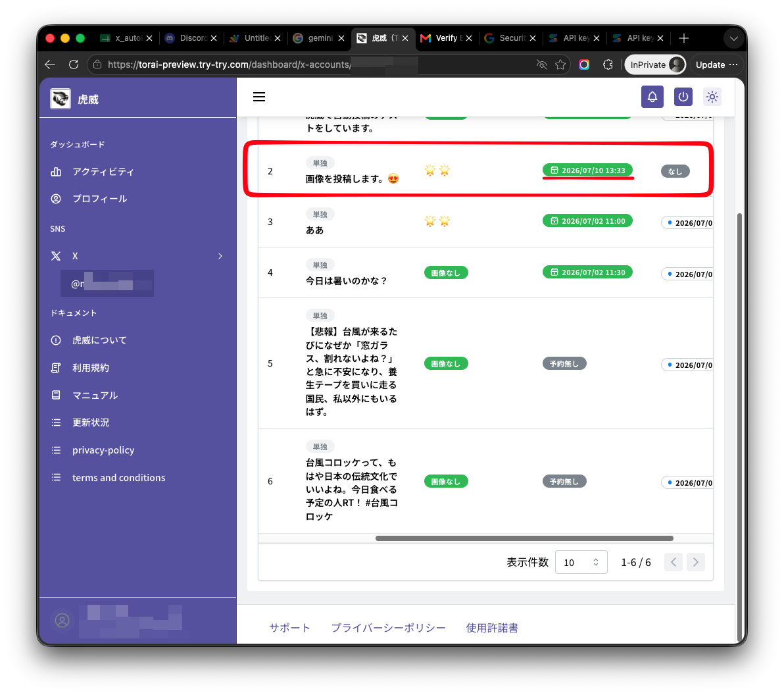Click the 虎威 tiger logo
Screen dimensions: 784x695
point(61,99)
